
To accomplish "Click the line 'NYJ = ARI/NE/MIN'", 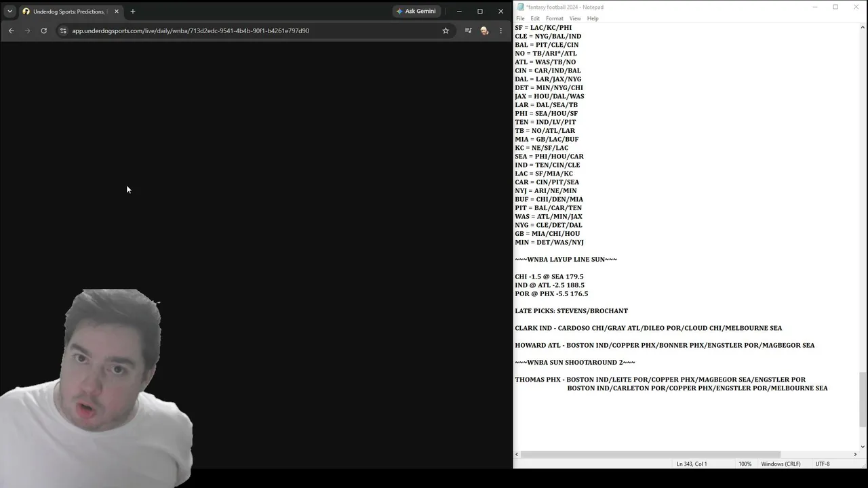I will pos(546,191).
